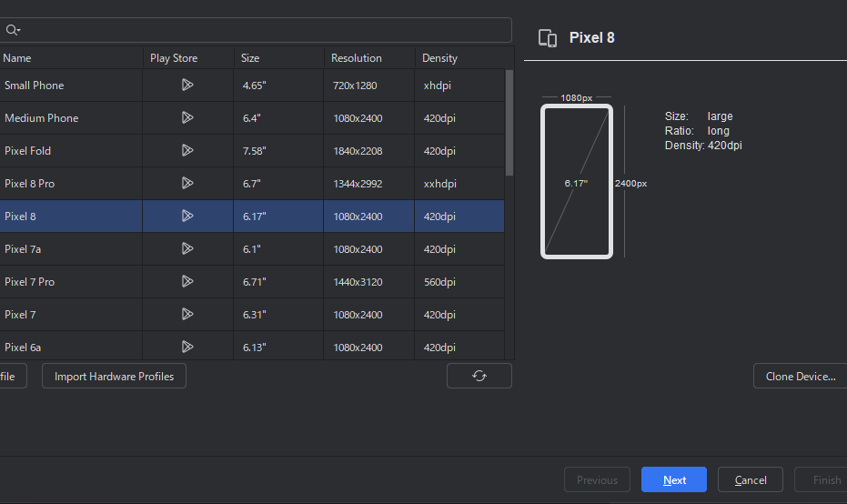Click the device search field
The width and height of the screenshot is (847, 504).
(x=256, y=30)
